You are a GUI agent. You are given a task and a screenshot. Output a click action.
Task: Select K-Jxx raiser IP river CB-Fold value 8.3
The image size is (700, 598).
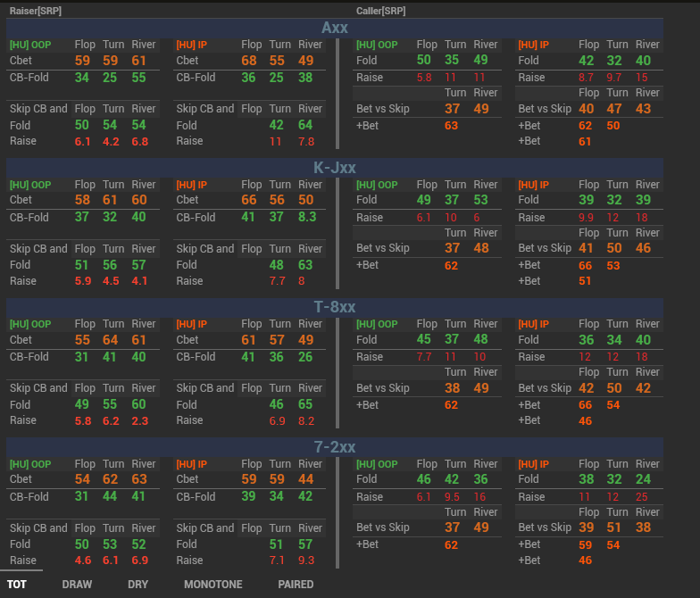point(309,217)
